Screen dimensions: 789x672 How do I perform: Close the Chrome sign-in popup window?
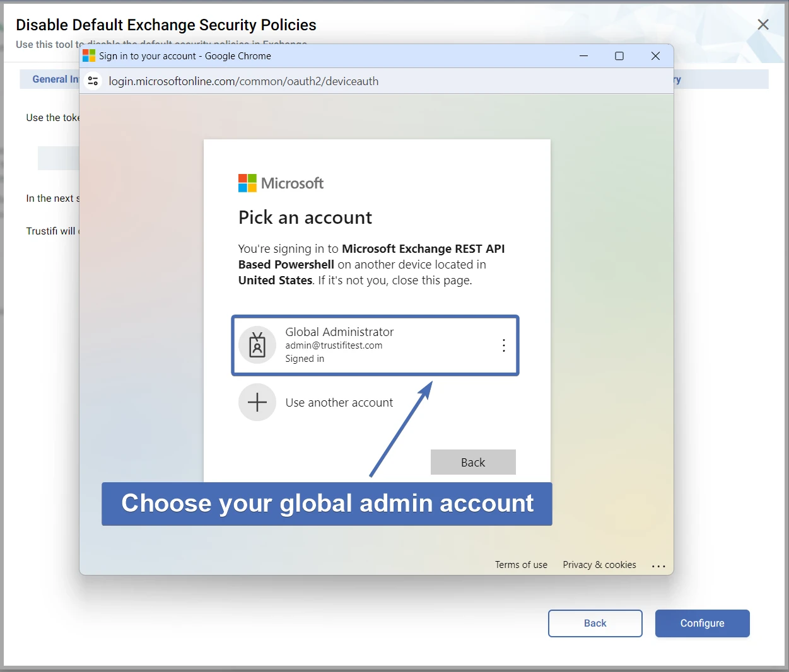[x=655, y=56]
